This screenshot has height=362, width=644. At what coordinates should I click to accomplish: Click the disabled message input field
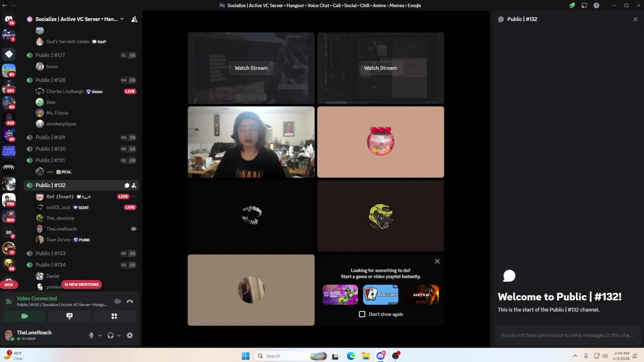click(567, 335)
